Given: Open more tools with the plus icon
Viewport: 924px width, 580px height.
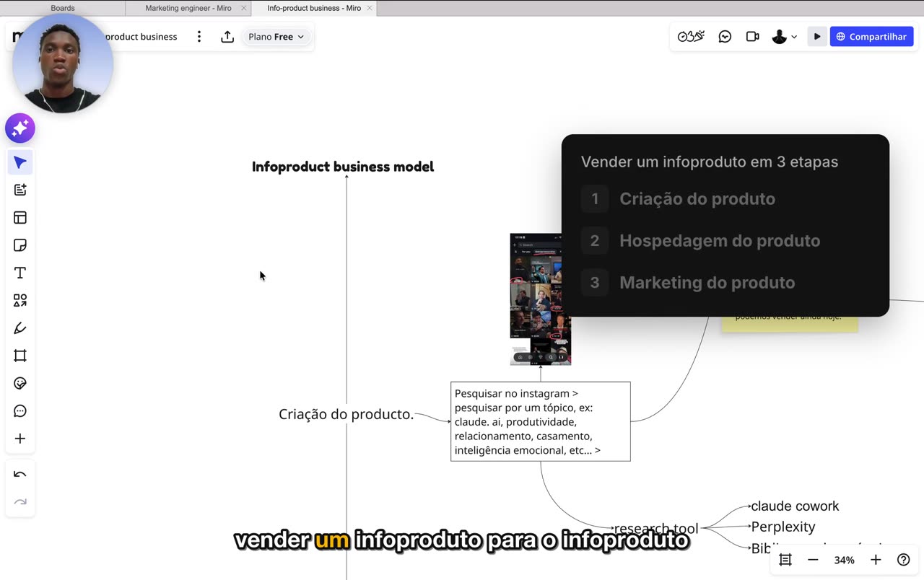Looking at the screenshot, I should pyautogui.click(x=20, y=439).
